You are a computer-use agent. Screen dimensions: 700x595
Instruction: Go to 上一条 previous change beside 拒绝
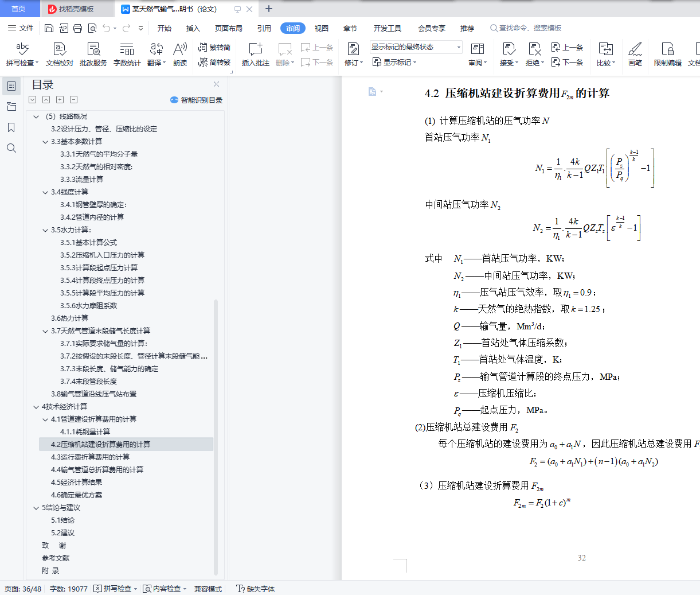click(567, 47)
